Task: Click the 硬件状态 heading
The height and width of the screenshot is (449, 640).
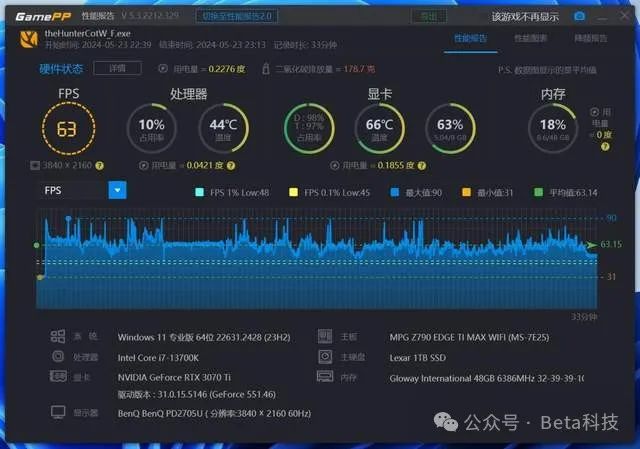Action: coord(61,69)
